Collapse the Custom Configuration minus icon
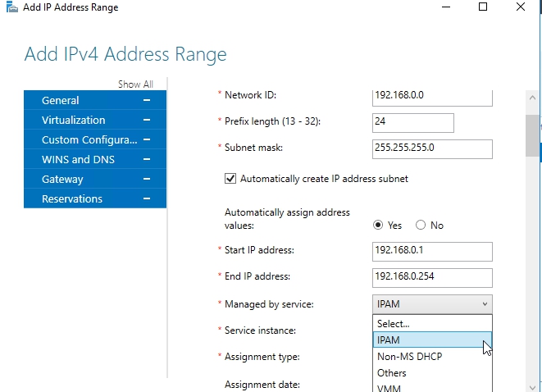542x392 pixels. (147, 139)
